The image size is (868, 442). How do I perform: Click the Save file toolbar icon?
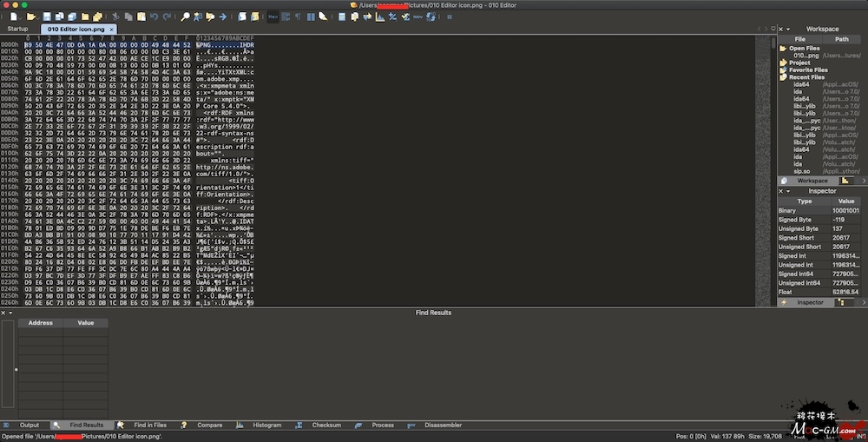click(x=47, y=16)
